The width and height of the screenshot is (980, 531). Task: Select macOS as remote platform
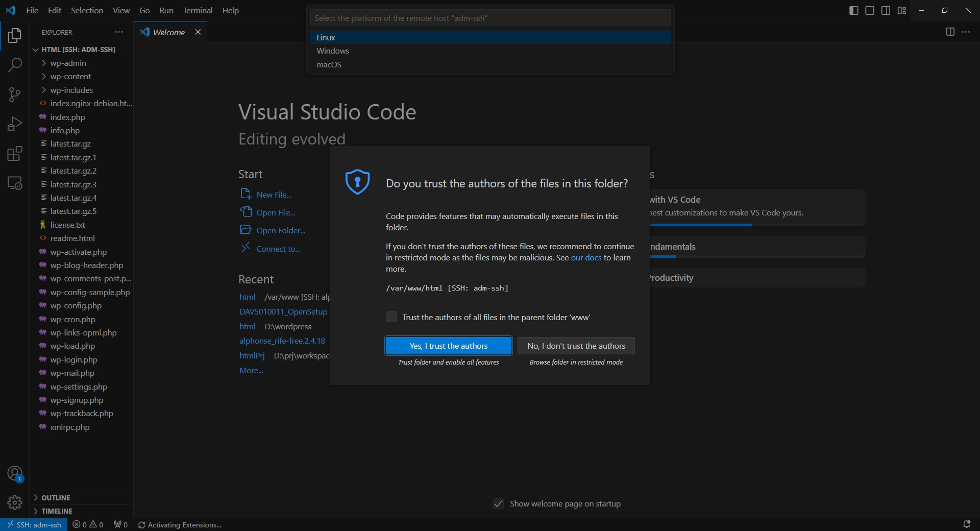click(x=490, y=65)
